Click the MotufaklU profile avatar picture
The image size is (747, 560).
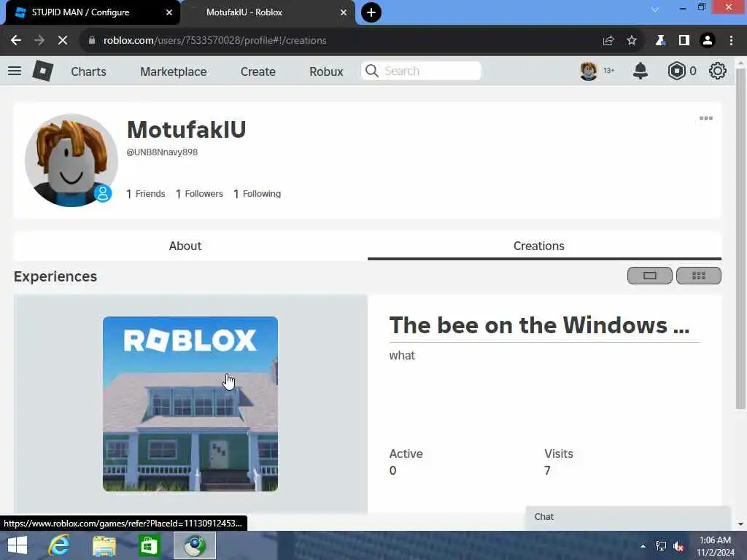coord(71,160)
